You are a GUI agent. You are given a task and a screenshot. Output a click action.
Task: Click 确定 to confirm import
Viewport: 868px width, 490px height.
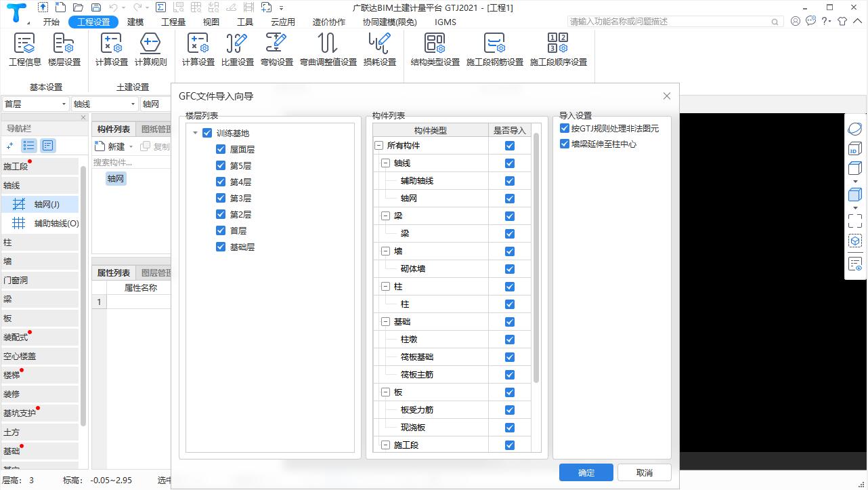click(x=586, y=472)
